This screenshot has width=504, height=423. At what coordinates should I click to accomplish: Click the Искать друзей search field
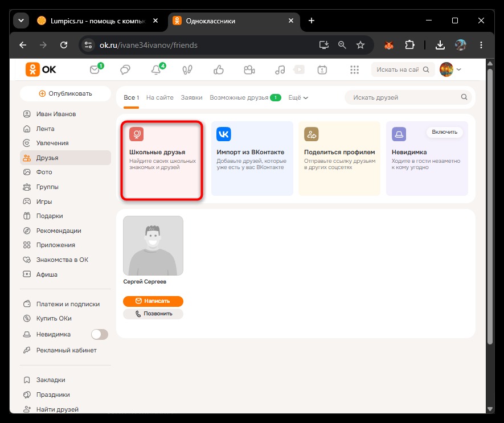(408, 97)
